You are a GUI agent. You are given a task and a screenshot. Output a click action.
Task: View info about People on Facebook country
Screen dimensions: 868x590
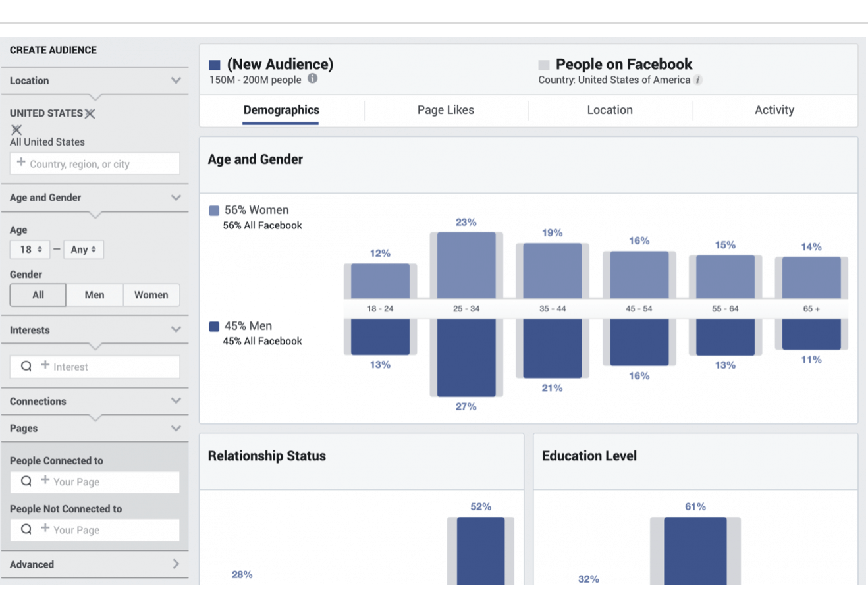pos(697,80)
